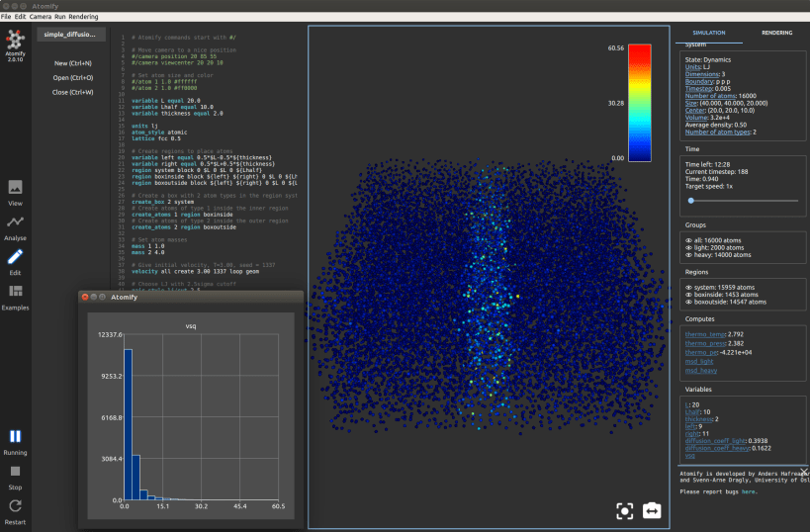This screenshot has width=810, height=532.
Task: Stop the simulation
Action: tap(15, 472)
